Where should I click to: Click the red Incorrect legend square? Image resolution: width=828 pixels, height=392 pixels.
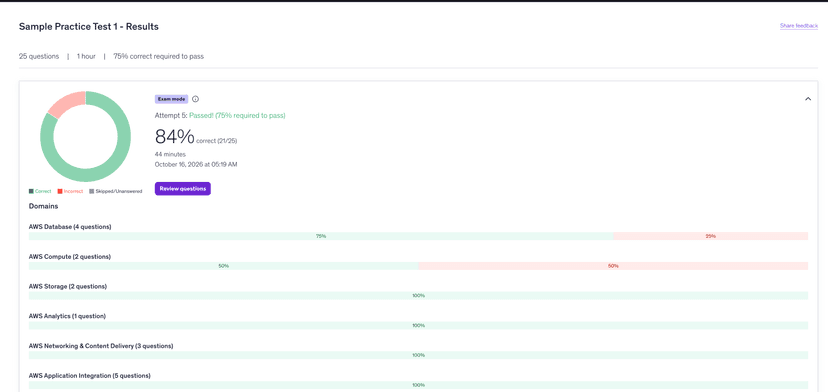[x=60, y=191]
